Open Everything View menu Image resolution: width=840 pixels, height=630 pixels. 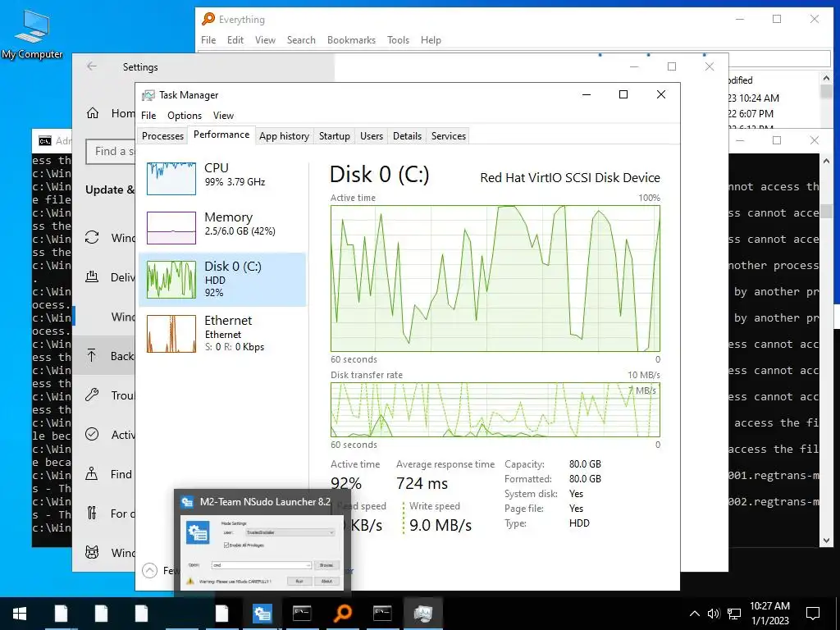click(x=265, y=40)
